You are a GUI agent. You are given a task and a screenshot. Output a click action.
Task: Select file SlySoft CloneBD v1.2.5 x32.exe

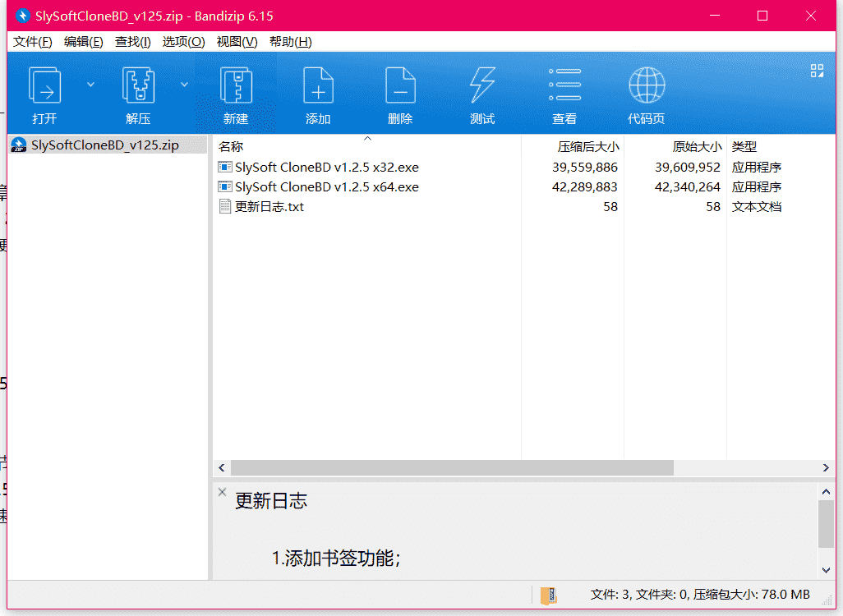coord(327,168)
